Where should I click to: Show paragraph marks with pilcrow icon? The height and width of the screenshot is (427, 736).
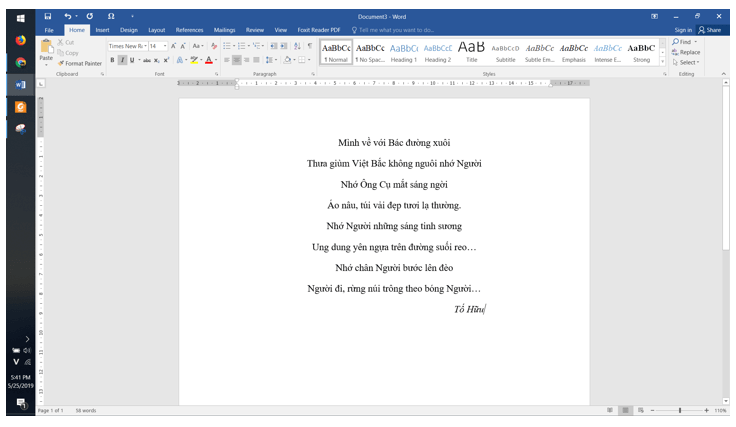coord(310,46)
